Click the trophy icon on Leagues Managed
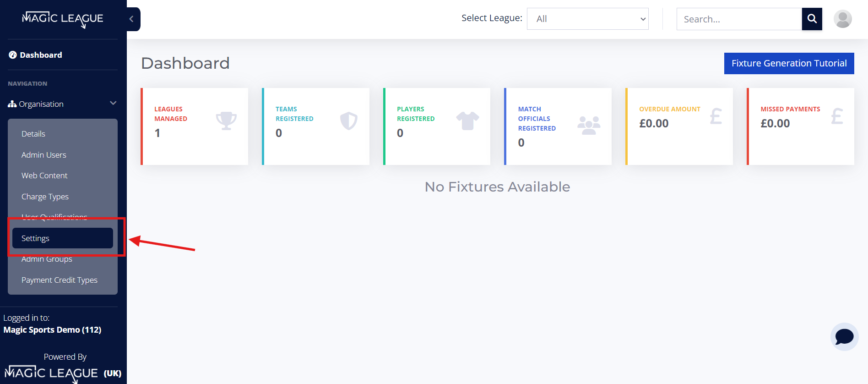Screen dimensions: 868x384 (226, 121)
